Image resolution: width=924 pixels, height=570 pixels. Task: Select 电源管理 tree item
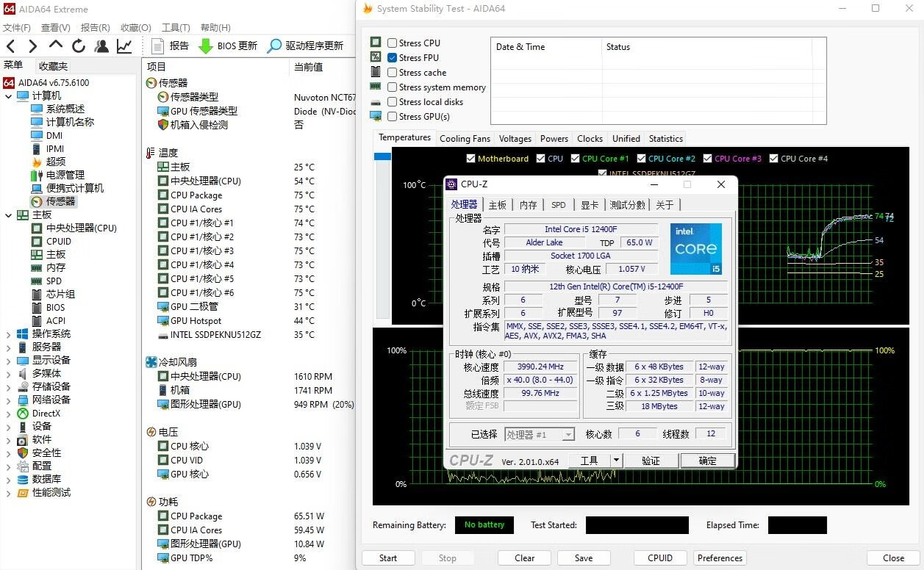click(65, 175)
